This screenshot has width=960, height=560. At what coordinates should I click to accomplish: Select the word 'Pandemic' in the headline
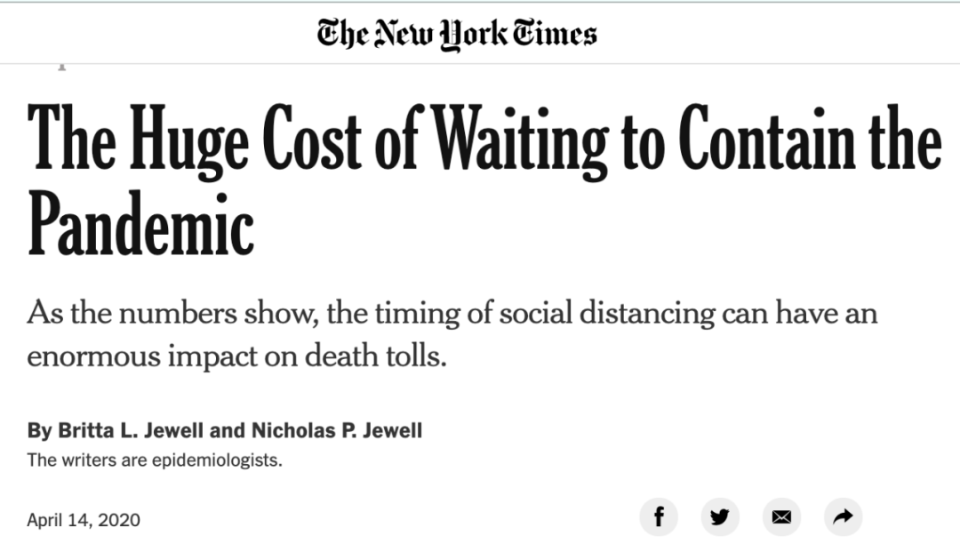point(140,223)
